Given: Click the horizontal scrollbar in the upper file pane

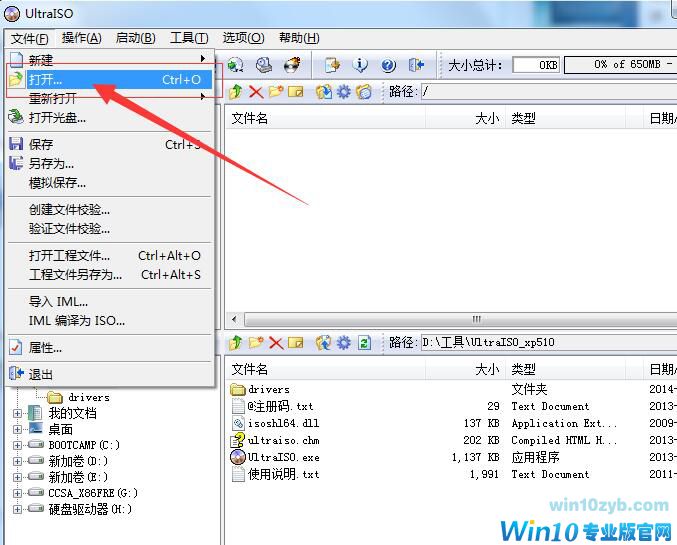Looking at the screenshot, I should pos(475,319).
